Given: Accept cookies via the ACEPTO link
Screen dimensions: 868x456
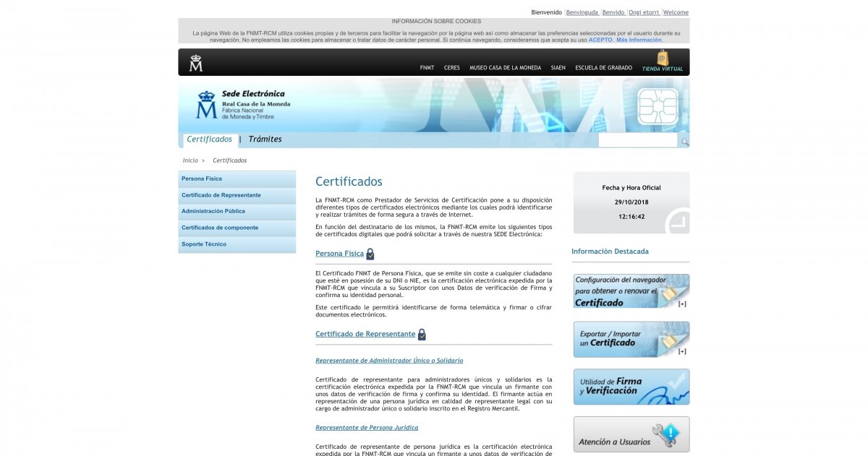Looking at the screenshot, I should pyautogui.click(x=600, y=40).
